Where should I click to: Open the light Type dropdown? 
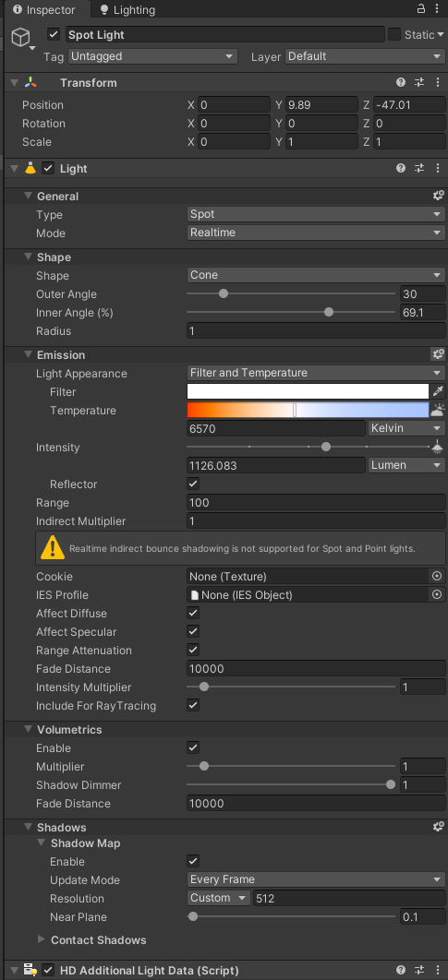click(x=316, y=214)
